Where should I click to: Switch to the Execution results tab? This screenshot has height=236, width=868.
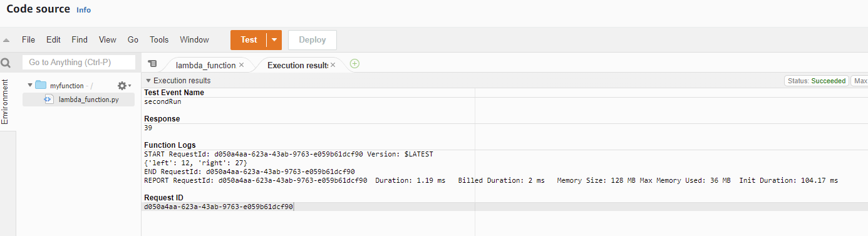297,65
